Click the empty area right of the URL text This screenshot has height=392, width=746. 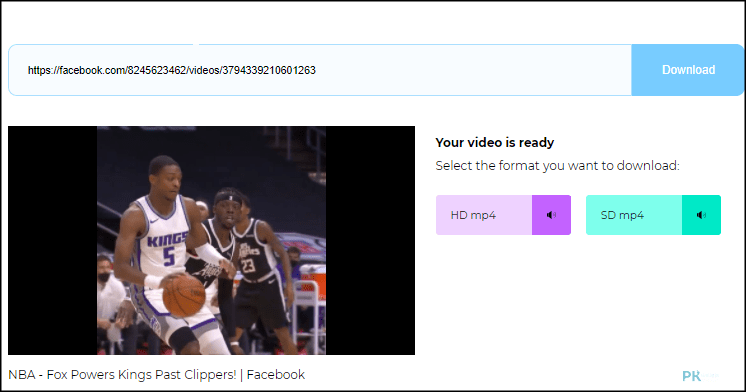pos(473,70)
